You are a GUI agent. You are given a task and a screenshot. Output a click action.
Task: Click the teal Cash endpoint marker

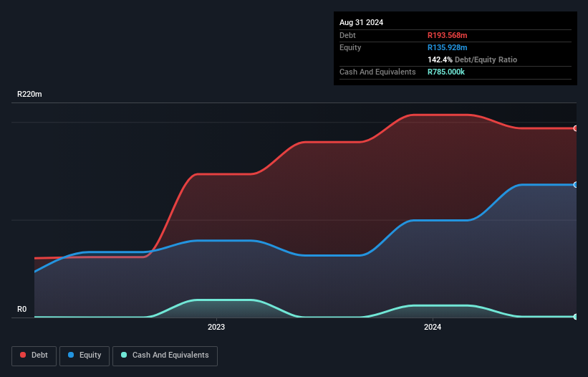click(576, 317)
